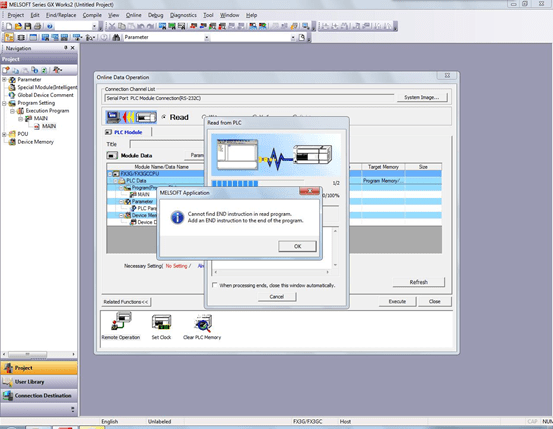Click the blue Help question-mark icon
Viewport: 553px width, 429px height.
click(50, 26)
